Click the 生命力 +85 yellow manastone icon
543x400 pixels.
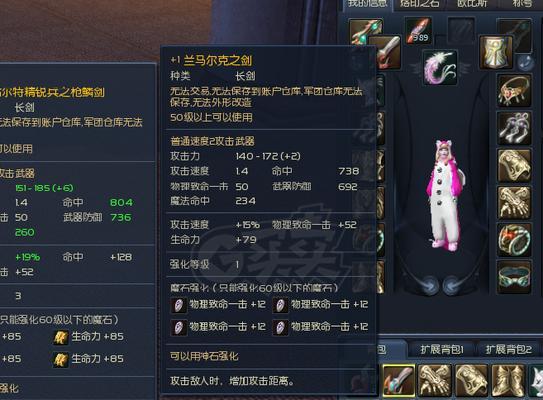point(60,337)
